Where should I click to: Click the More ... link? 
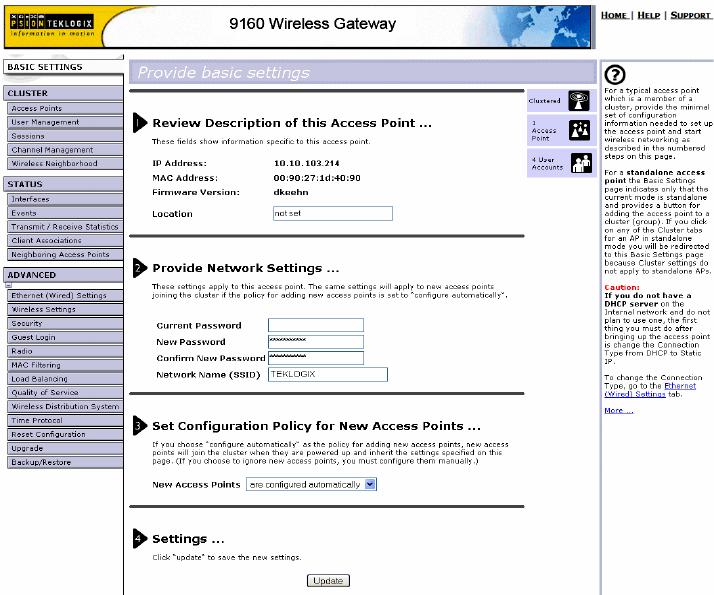click(x=618, y=411)
